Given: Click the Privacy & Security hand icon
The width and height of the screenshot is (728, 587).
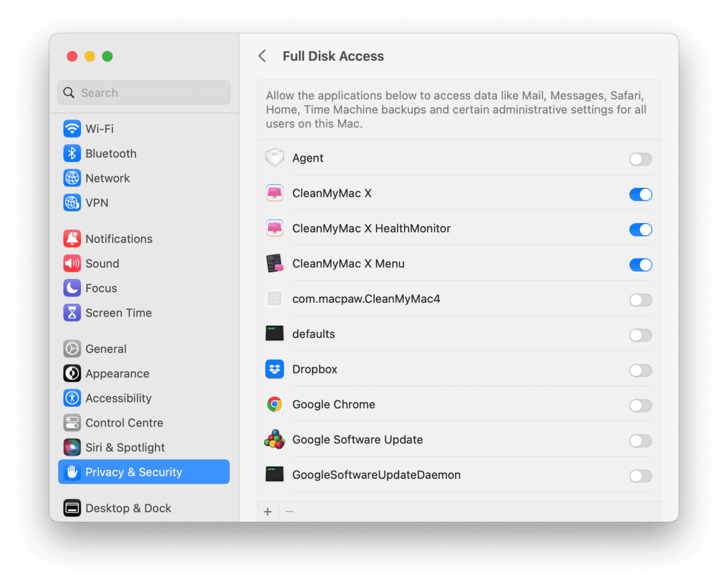Looking at the screenshot, I should point(72,472).
